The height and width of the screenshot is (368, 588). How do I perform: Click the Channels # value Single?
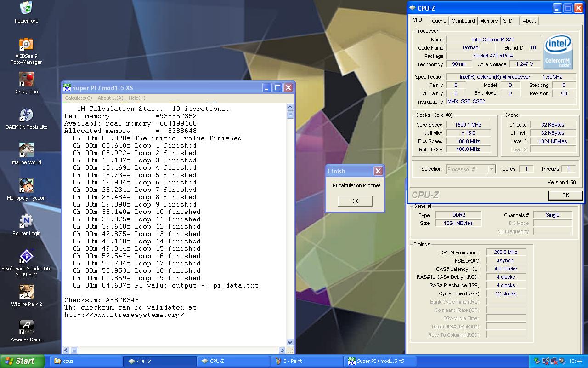tap(553, 215)
